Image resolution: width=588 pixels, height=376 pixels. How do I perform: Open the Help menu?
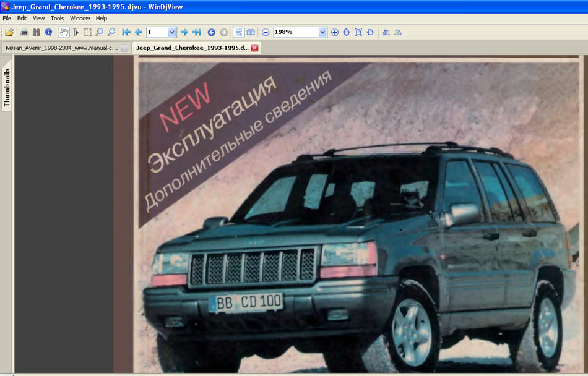point(102,19)
